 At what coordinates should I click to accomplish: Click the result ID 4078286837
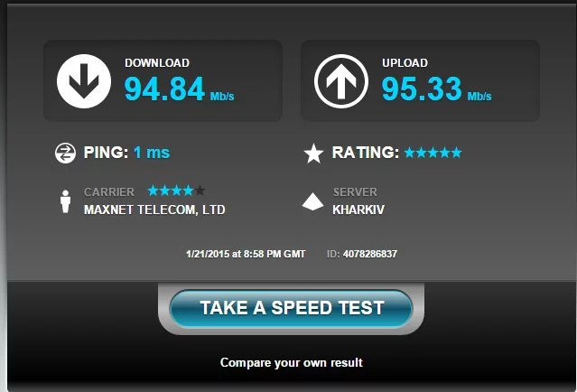tap(370, 254)
